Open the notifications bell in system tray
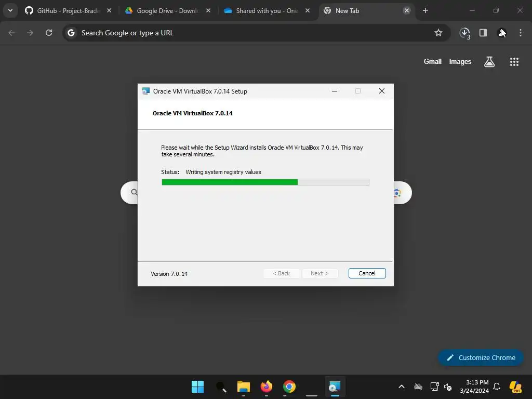The height and width of the screenshot is (399, 532). [497, 387]
